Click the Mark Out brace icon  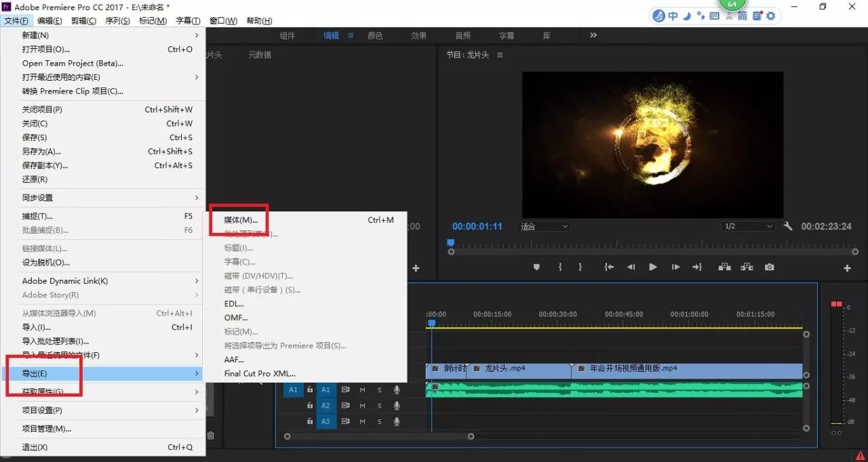click(x=580, y=268)
